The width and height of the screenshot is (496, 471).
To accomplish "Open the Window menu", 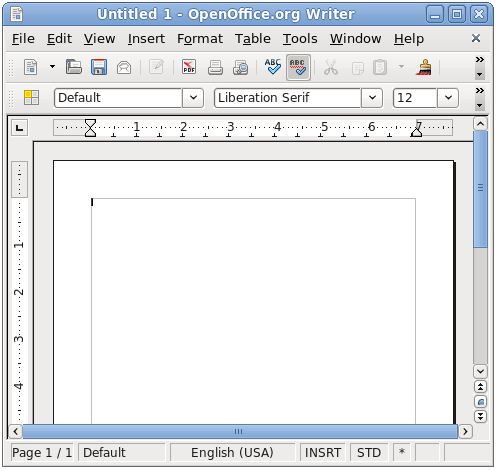I will coord(356,39).
